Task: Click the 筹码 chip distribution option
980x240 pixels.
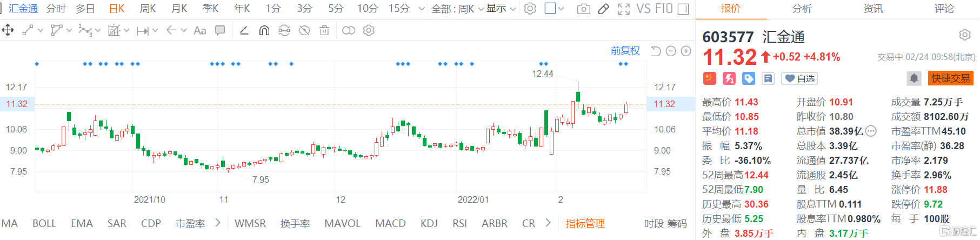Action: (677, 224)
